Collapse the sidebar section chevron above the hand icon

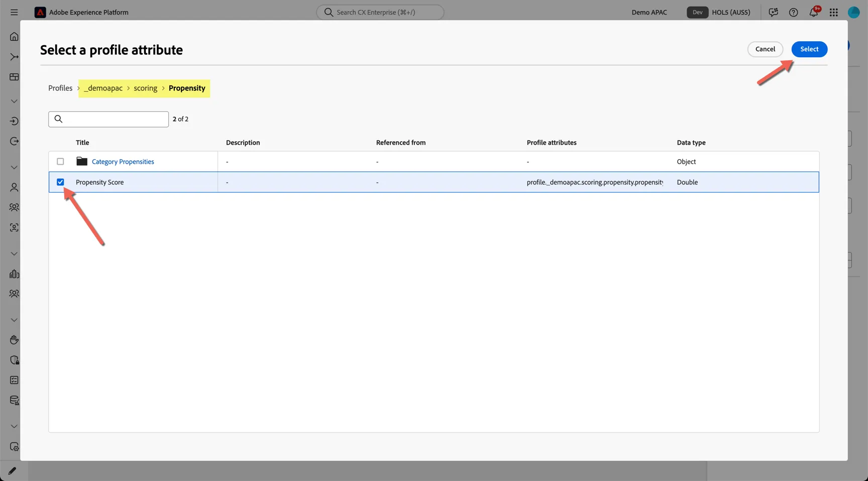tap(14, 320)
